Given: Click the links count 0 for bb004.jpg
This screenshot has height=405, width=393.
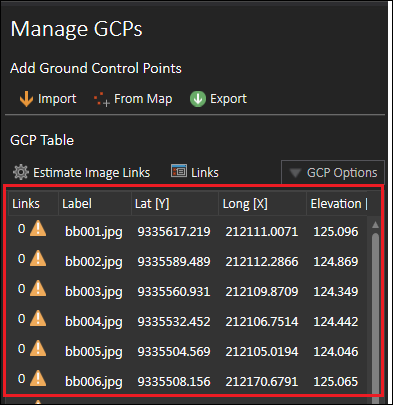Looking at the screenshot, I should pyautogui.click(x=21, y=319).
